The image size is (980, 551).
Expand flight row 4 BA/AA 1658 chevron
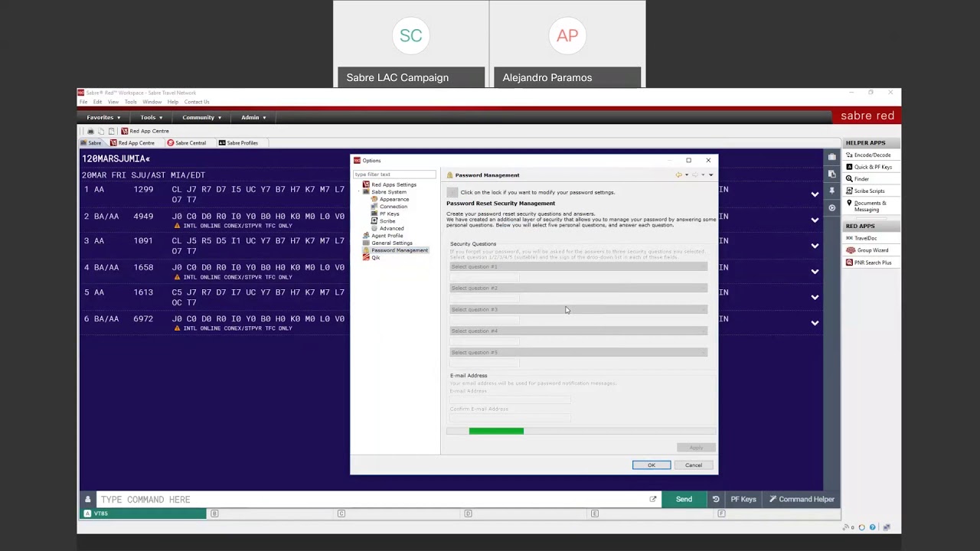click(815, 272)
